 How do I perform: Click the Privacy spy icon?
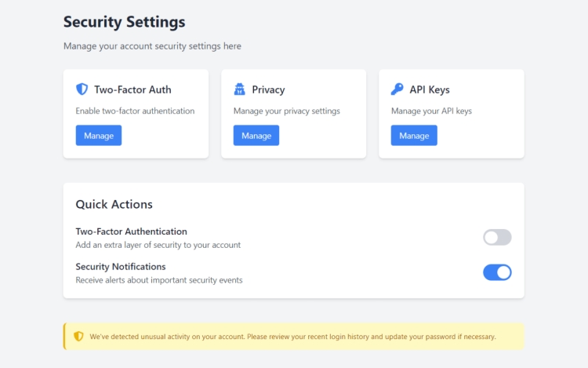point(239,89)
